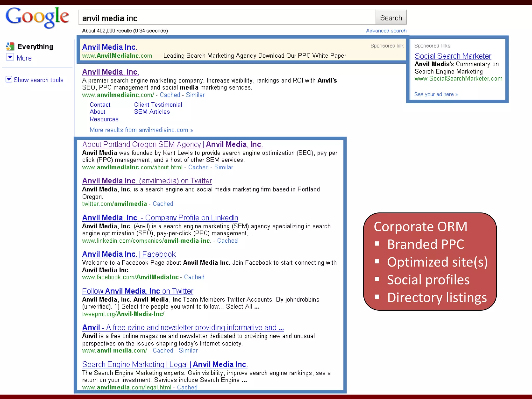Screen dimensions: 532x399
Task: Click More results from anvilmediainc.com
Action: coord(141,130)
